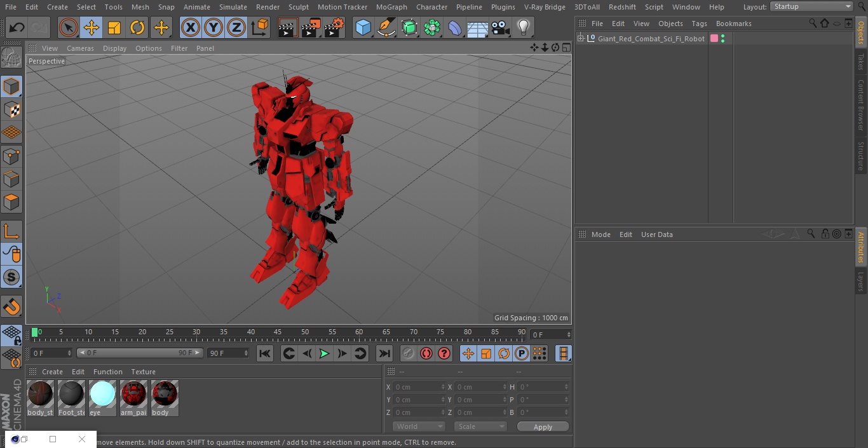Open the Scale coordinate mode dropdown
Screen dimensions: 868x448
pos(480,426)
